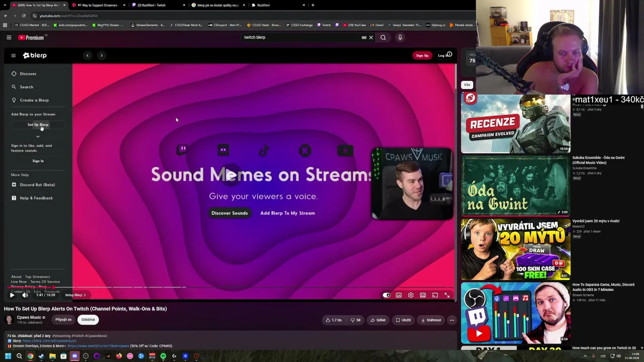Open the OBS audio separation video thumbnail

(x=516, y=313)
